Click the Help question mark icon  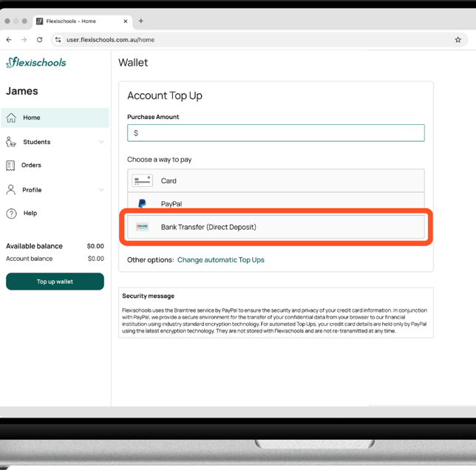point(11,214)
